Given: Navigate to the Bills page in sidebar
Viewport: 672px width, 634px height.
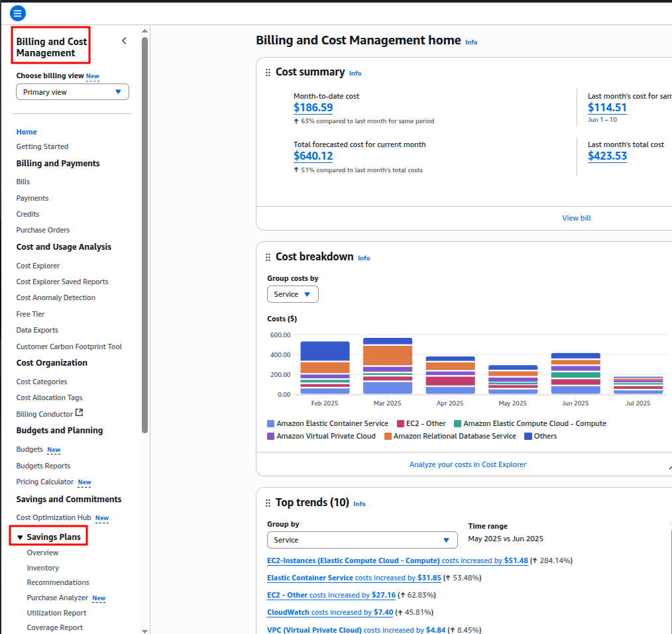Looking at the screenshot, I should 23,181.
